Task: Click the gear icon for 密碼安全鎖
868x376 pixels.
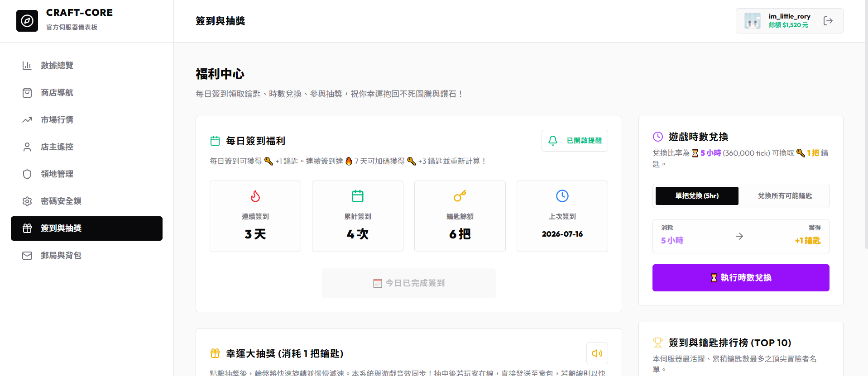Action: [x=27, y=201]
